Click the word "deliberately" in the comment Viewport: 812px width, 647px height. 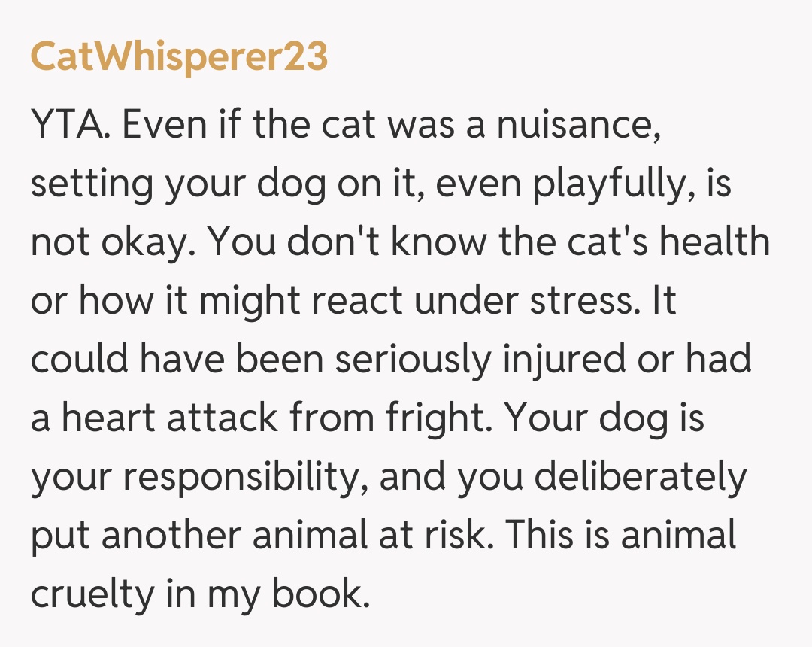coord(638,478)
